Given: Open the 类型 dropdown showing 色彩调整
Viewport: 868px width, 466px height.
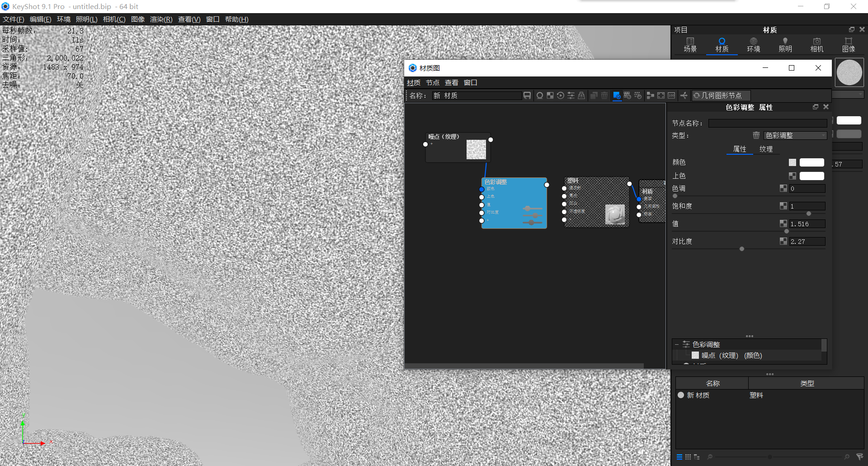Looking at the screenshot, I should (x=796, y=135).
